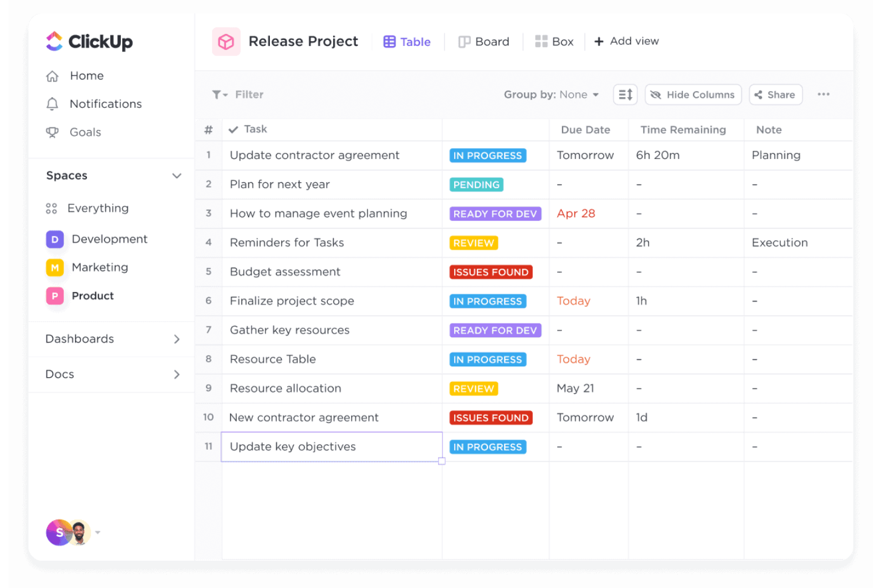Open the sort options icon
882x588 pixels.
point(625,94)
